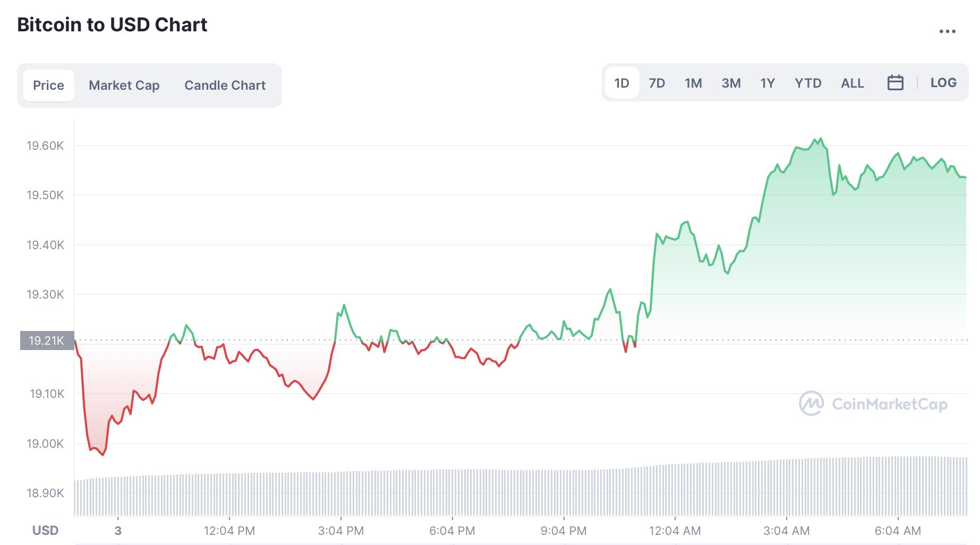980x545 pixels.
Task: Select the 1D time range
Action: click(621, 83)
